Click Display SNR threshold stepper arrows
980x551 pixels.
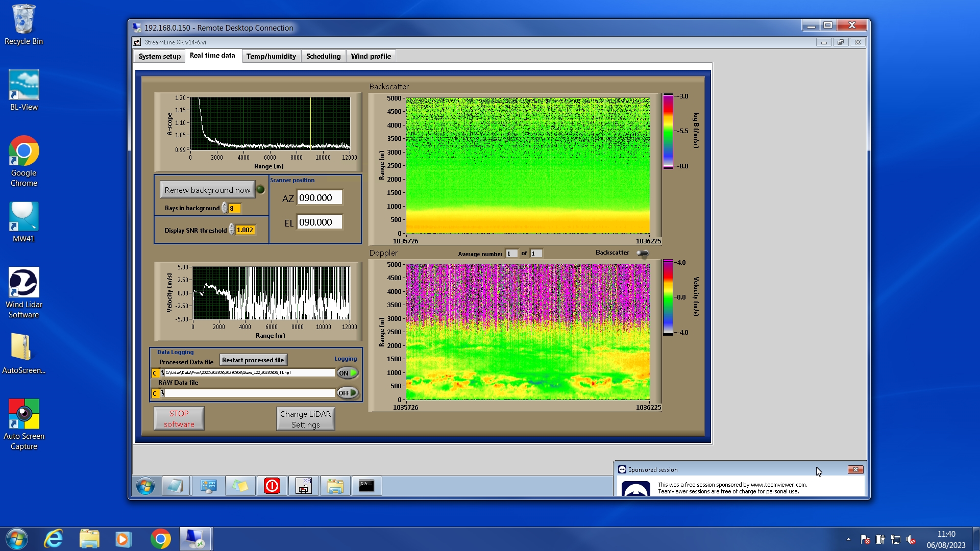(231, 230)
